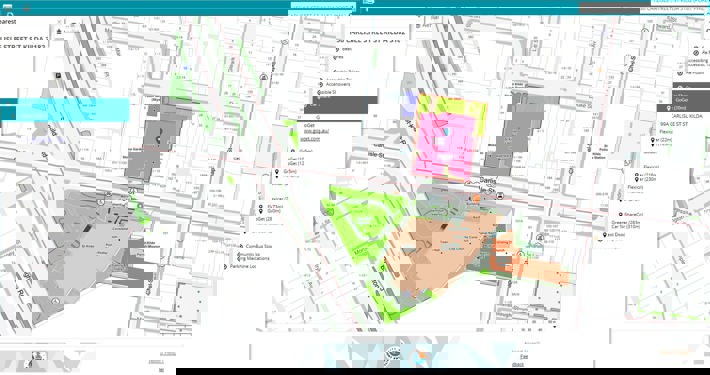Click the orange marker above the orange map area
Screen dimensions: 710x375
point(476,198)
